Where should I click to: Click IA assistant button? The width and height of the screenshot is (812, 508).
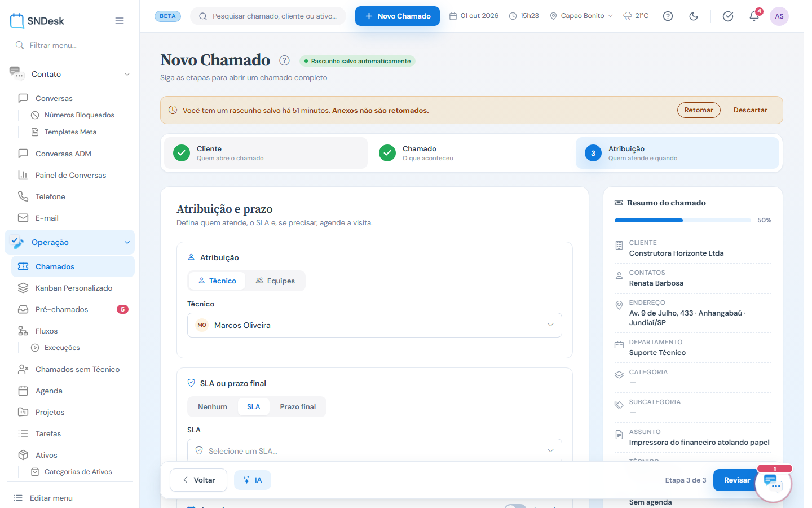(253, 480)
